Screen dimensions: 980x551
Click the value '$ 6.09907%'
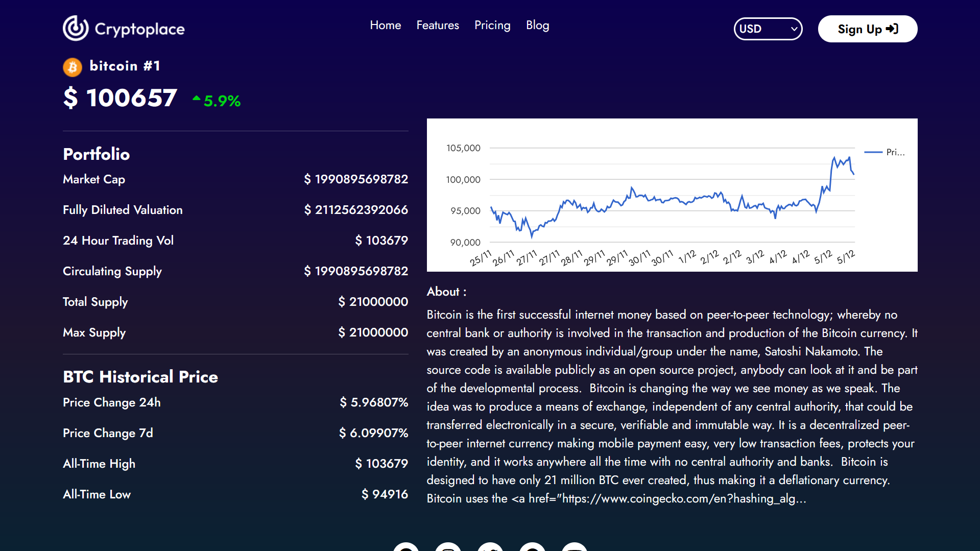click(x=374, y=433)
